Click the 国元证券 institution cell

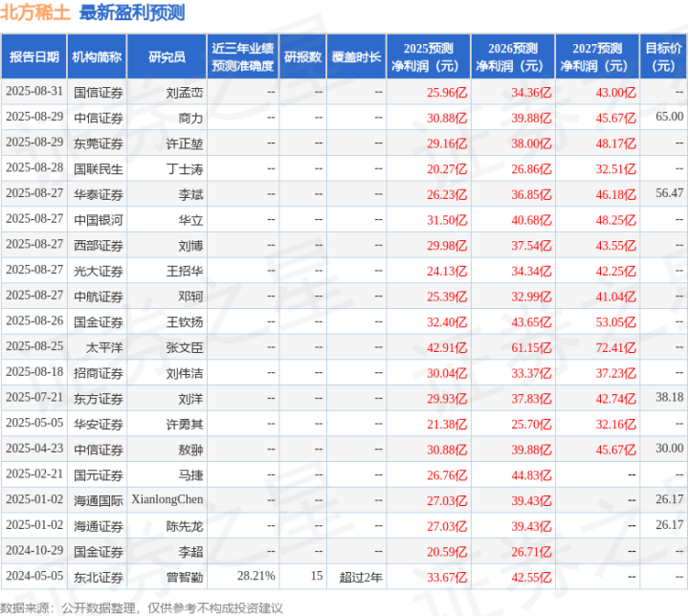pos(99,474)
